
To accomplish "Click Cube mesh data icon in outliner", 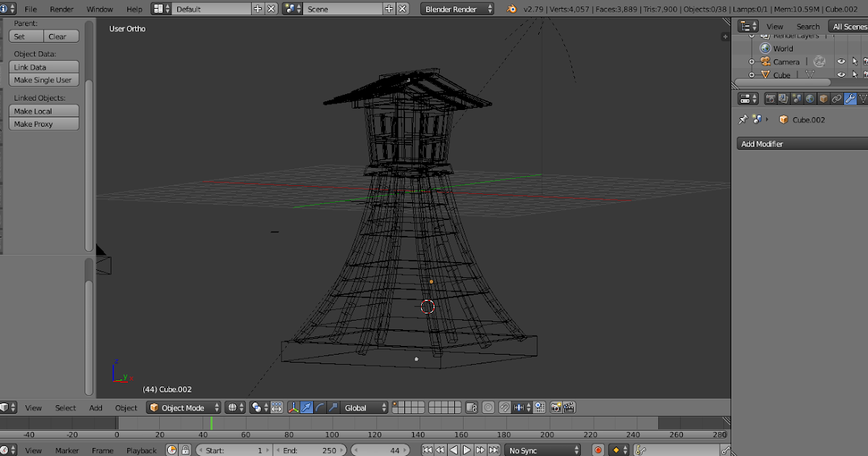I will 810,75.
